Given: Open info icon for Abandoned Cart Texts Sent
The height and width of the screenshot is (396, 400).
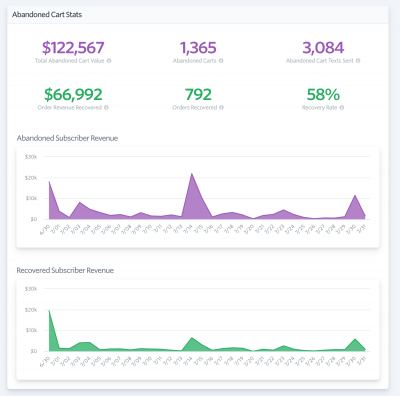Looking at the screenshot, I should tap(358, 61).
